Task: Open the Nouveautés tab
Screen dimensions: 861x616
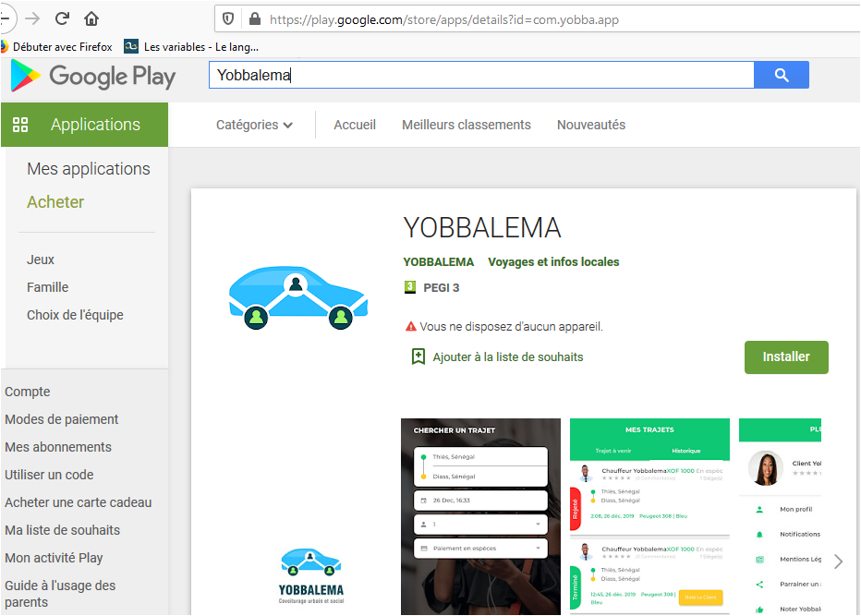Action: (x=591, y=126)
